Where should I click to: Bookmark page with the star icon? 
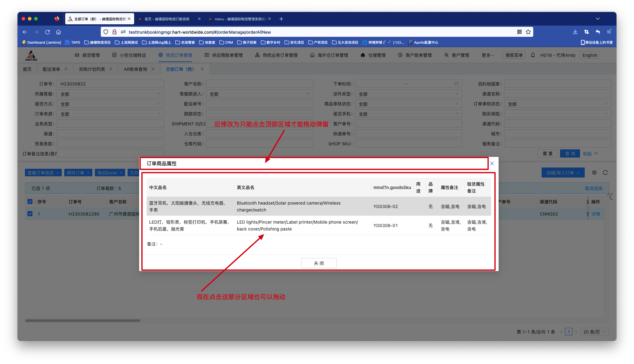pyautogui.click(x=528, y=32)
